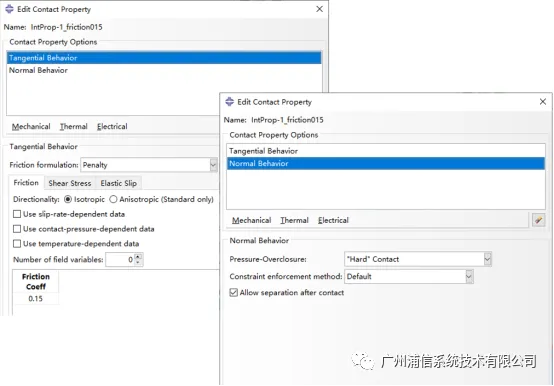Enable Use temperature-dependent data checkbox
Screen dimensions: 554x386
coord(17,244)
